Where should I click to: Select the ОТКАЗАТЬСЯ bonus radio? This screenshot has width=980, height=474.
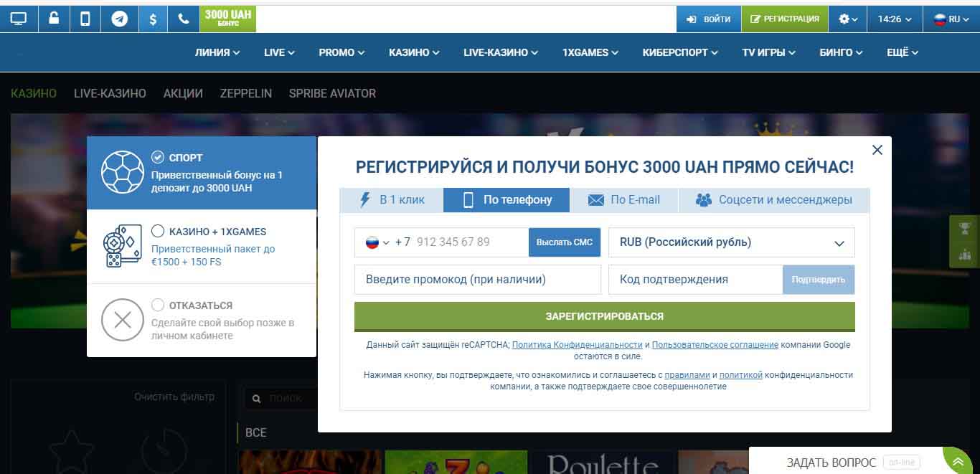click(158, 305)
